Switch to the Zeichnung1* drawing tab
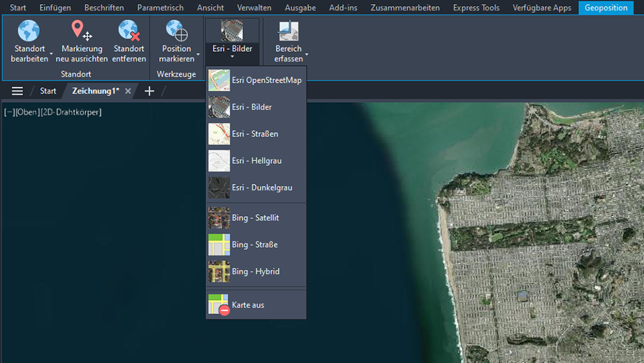The width and height of the screenshot is (644, 363). (95, 91)
